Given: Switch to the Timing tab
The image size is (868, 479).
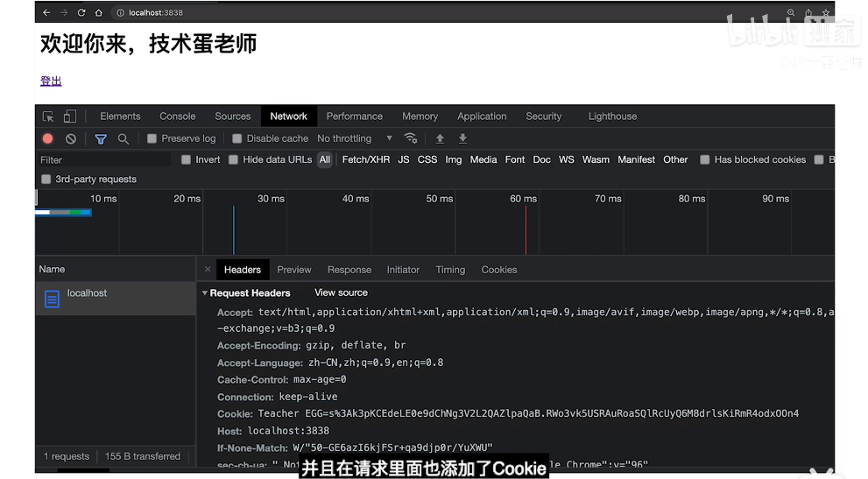Looking at the screenshot, I should click(x=450, y=270).
